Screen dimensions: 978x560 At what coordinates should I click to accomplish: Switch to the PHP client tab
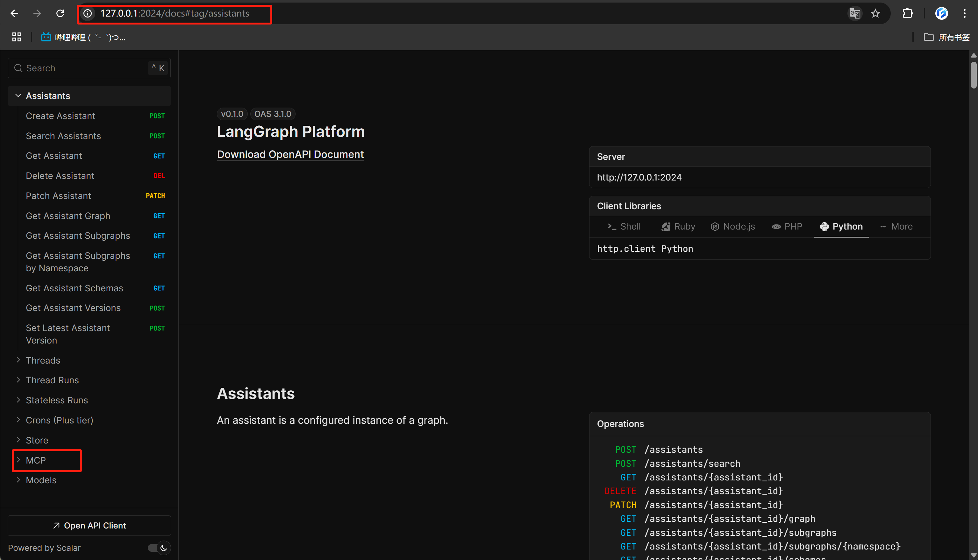[787, 227]
